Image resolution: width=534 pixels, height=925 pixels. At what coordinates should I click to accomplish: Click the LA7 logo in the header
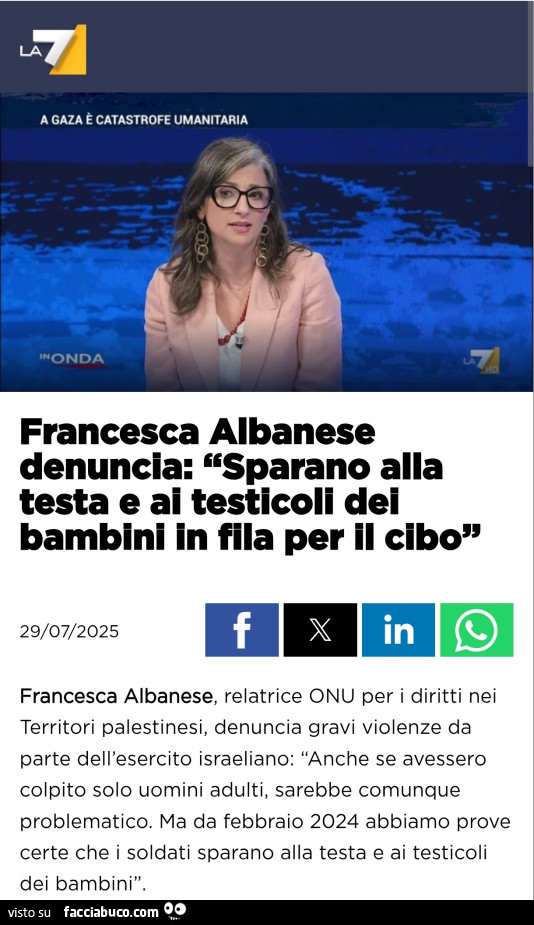tap(53, 50)
